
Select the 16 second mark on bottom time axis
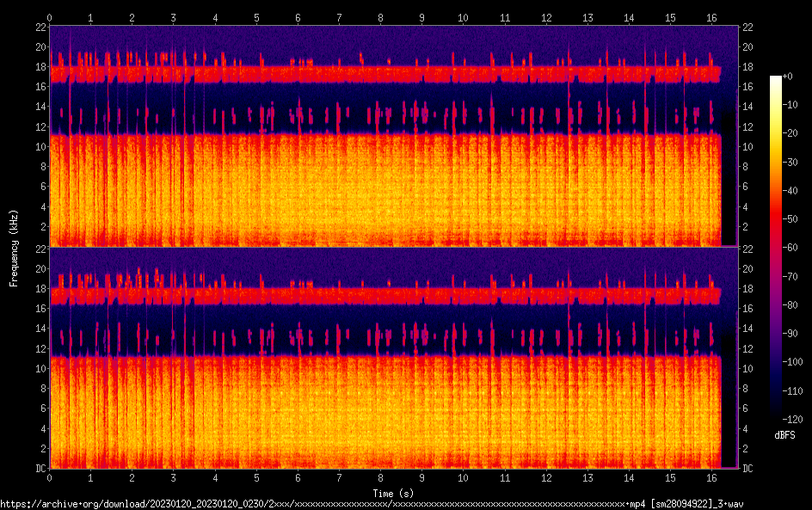pos(711,477)
